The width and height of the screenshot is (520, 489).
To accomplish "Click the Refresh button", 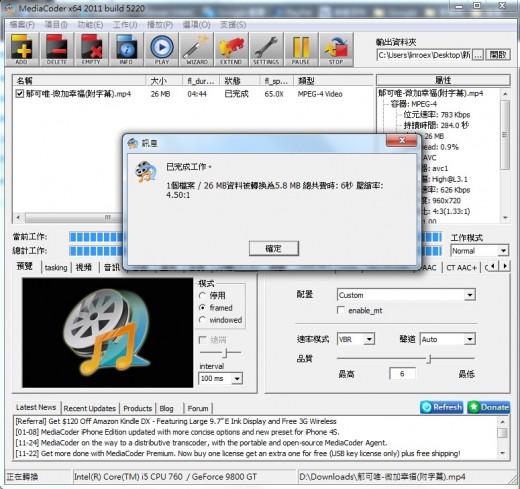I will point(441,407).
